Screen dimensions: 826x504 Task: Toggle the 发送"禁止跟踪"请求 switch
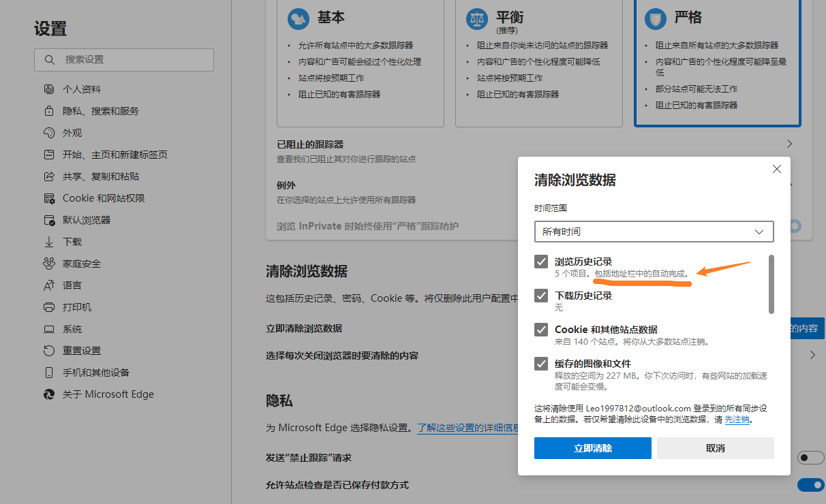tap(810, 458)
